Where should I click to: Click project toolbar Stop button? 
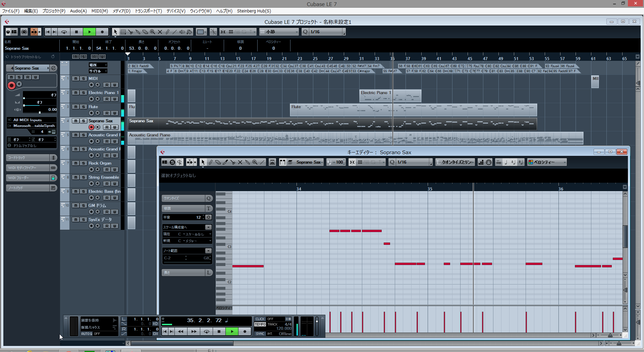pos(76,32)
